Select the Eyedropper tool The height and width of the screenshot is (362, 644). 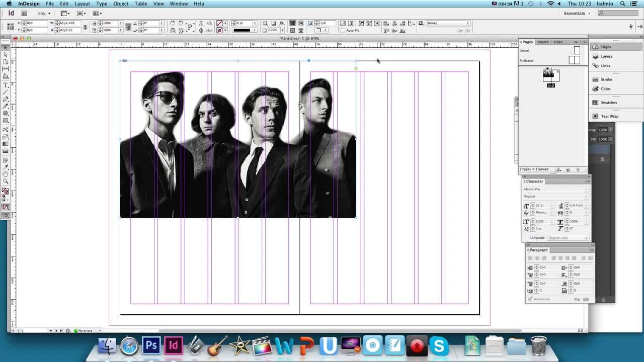6,166
